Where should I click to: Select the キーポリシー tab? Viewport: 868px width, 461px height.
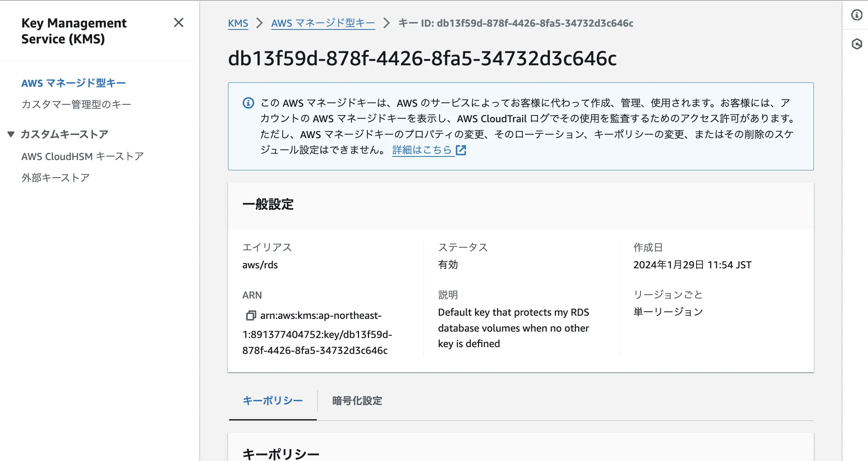click(x=273, y=401)
